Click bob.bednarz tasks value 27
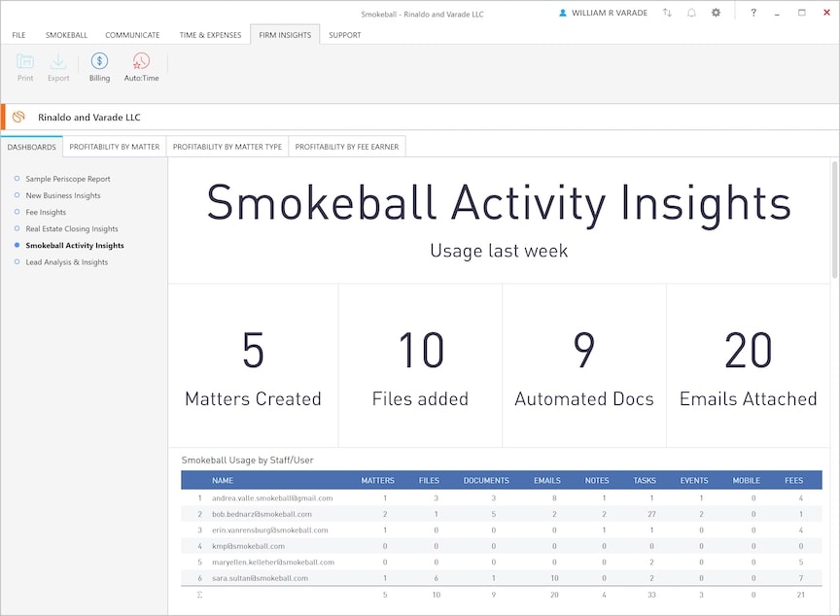Viewport: 840px width, 616px height. coord(651,514)
